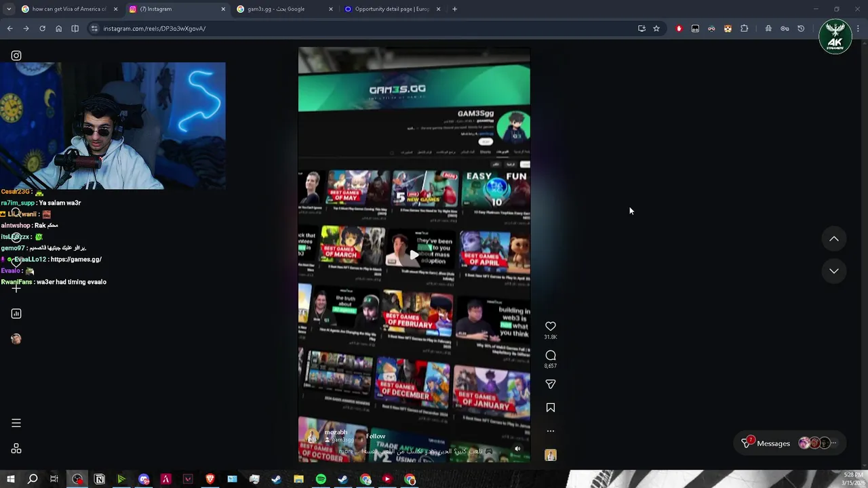Open browser history clock icon
This screenshot has height=488, width=868.
pyautogui.click(x=801, y=28)
